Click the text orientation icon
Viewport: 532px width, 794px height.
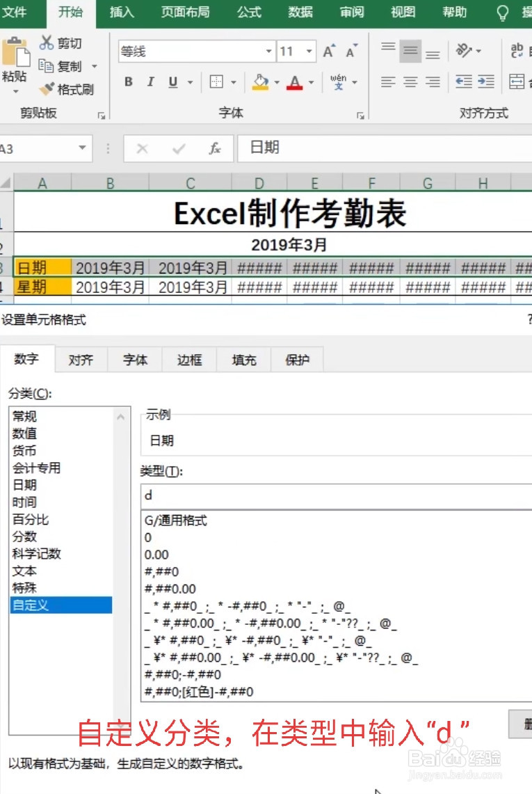coord(463,51)
